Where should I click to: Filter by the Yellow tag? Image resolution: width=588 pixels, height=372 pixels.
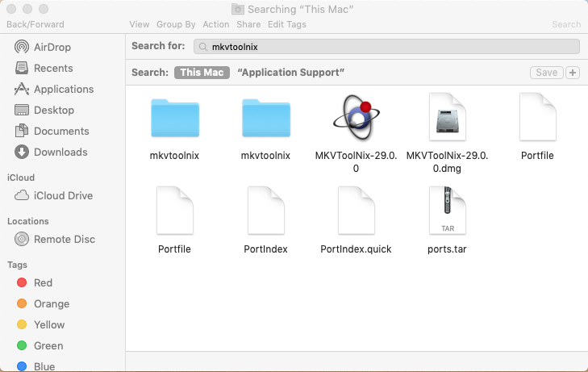click(40, 324)
